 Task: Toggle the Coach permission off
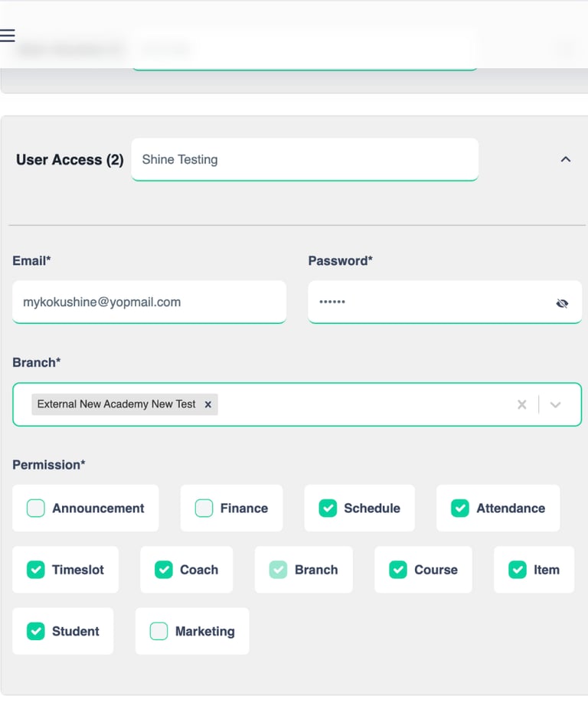point(164,570)
